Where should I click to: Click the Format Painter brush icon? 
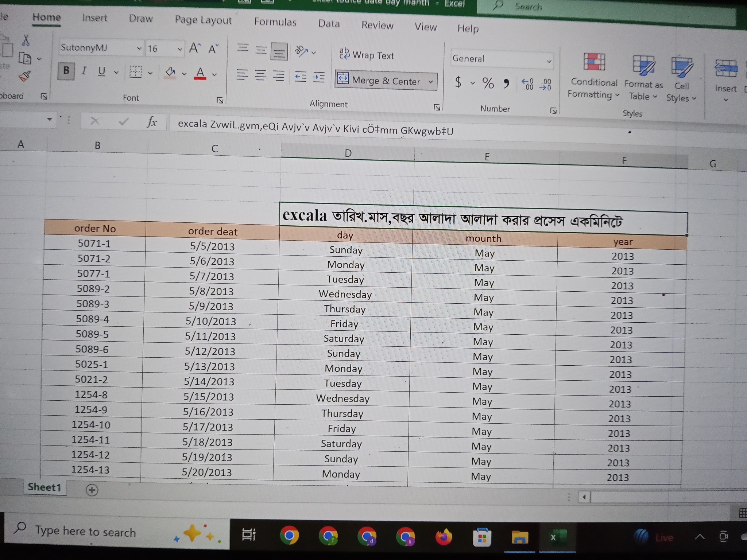24,76
